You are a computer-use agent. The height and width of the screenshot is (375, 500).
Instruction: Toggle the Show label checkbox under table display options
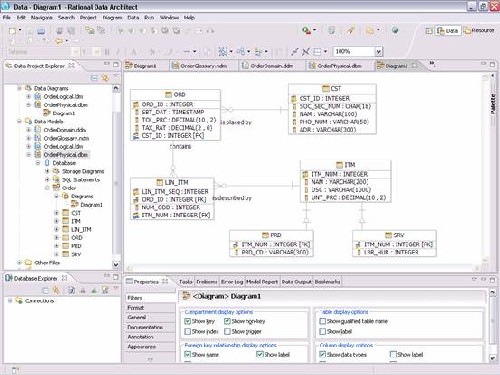[322, 331]
